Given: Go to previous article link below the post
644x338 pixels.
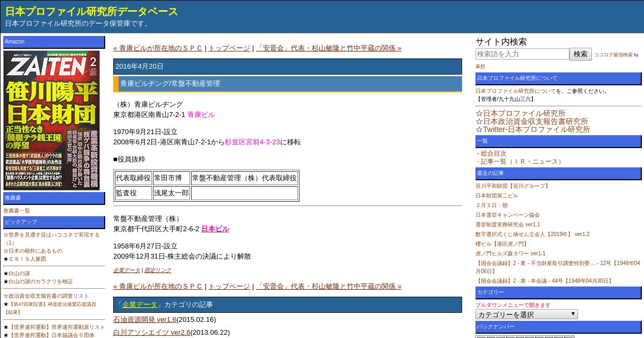Looking at the screenshot, I should pyautogui.click(x=158, y=286).
